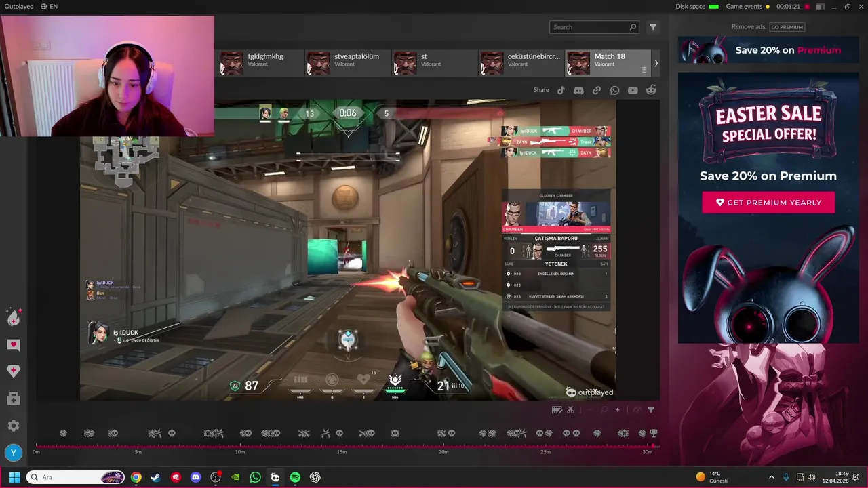The width and height of the screenshot is (868, 488).
Task: Open the EN language selector
Action: pos(49,6)
